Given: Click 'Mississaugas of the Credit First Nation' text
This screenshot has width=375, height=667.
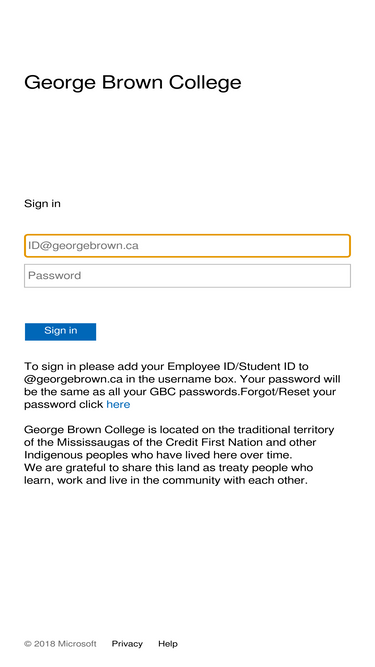Looking at the screenshot, I should point(160,442).
